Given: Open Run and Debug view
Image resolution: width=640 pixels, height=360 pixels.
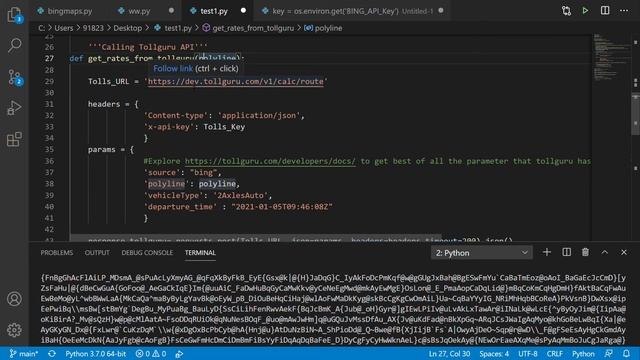Looking at the screenshot, I should (14, 108).
